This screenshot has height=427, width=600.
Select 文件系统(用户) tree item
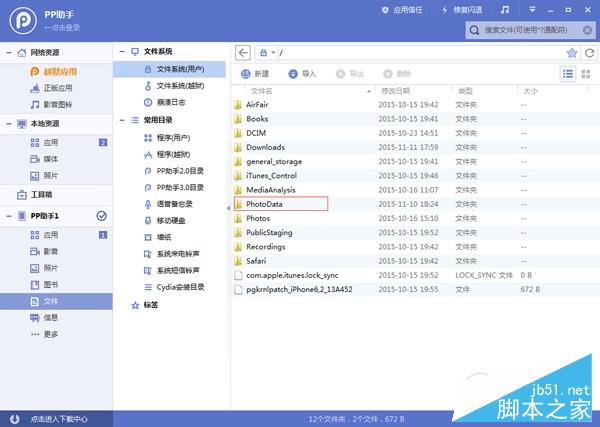pyautogui.click(x=169, y=69)
